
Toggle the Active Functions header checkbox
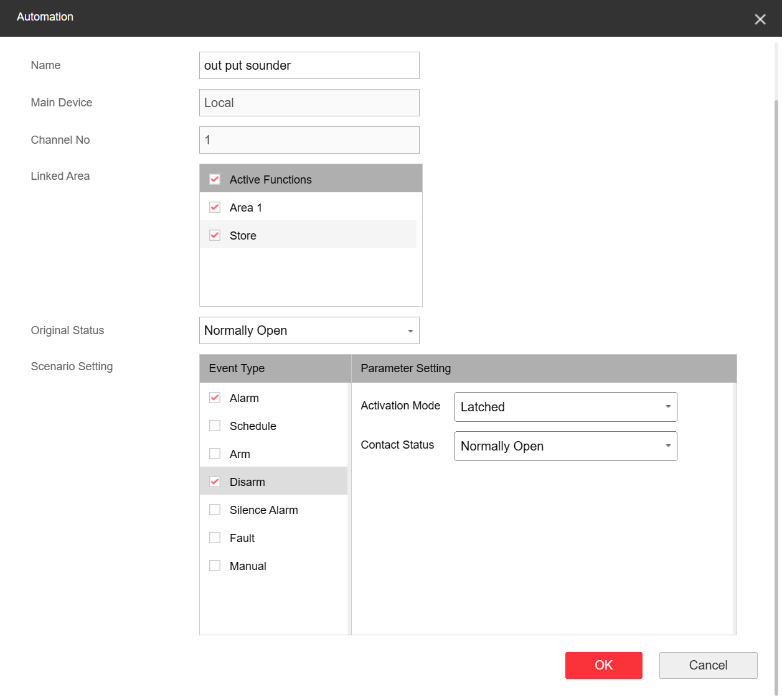tap(215, 179)
